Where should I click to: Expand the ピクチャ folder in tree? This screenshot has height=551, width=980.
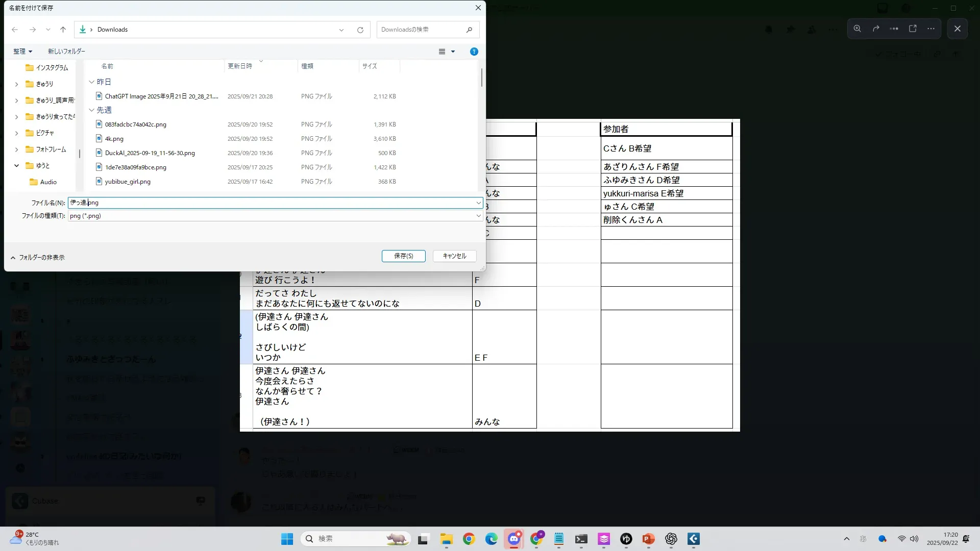coord(16,133)
